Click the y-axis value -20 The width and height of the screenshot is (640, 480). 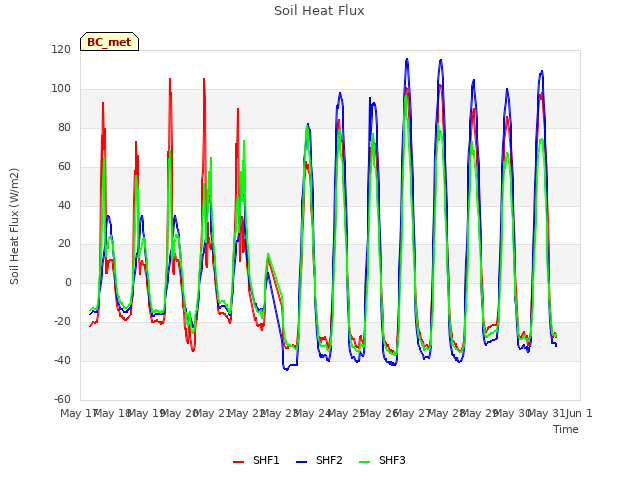[62, 322]
